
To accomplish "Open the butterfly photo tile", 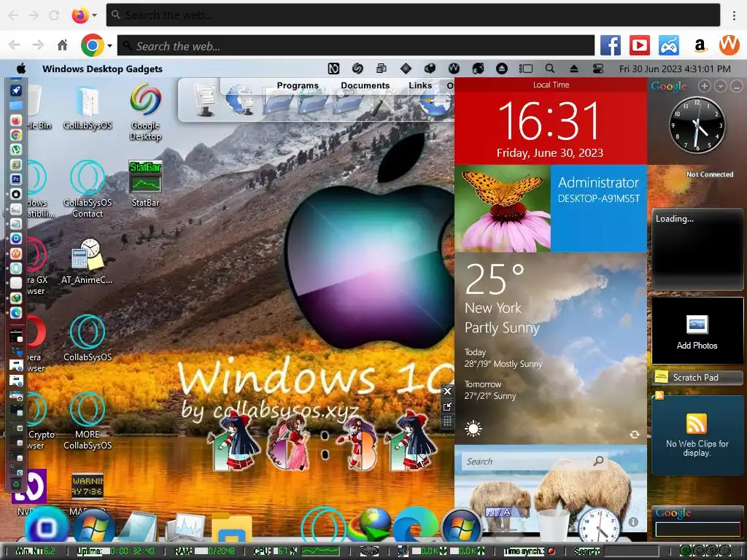I will pos(503,208).
